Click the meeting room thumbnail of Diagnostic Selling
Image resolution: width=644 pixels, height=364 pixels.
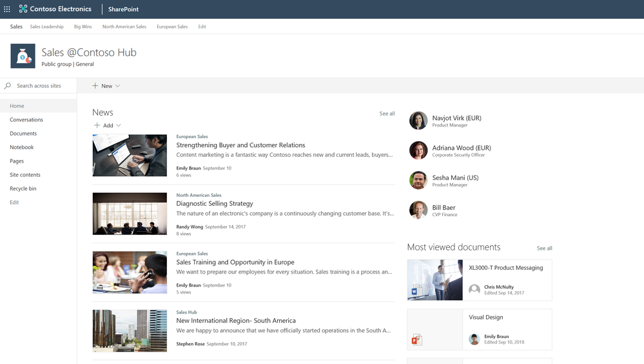point(130,214)
